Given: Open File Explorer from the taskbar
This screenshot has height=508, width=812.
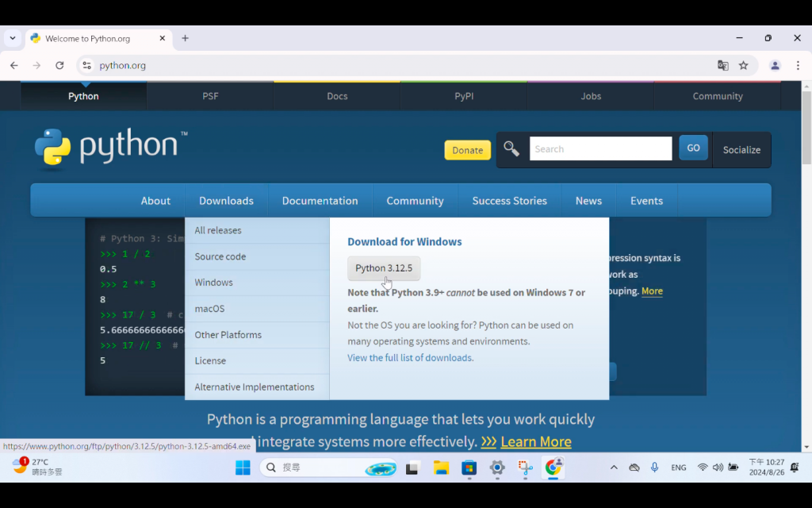Looking at the screenshot, I should pos(441,468).
